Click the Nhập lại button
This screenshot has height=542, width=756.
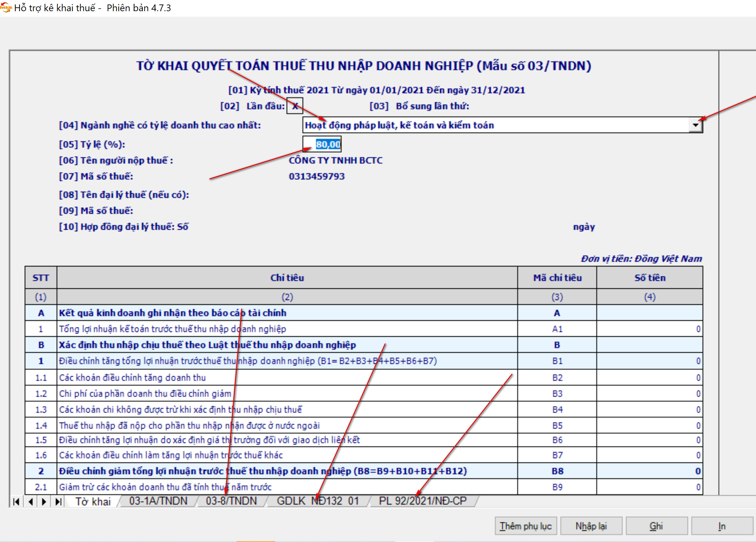pos(591,526)
